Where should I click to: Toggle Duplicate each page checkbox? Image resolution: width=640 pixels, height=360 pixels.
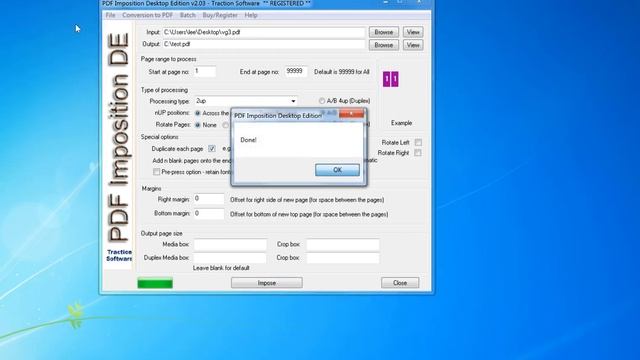coord(212,149)
